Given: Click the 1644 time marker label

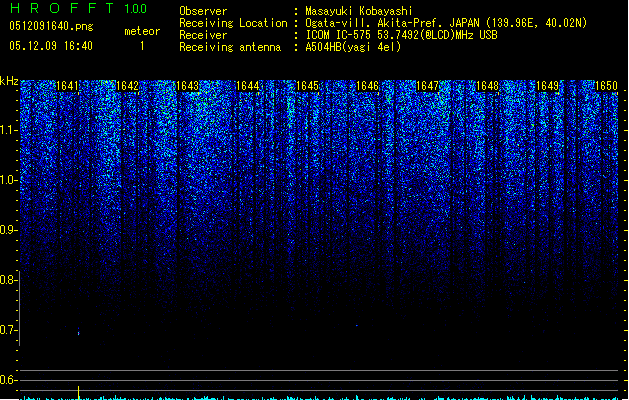Looking at the screenshot, I should click(x=248, y=86).
